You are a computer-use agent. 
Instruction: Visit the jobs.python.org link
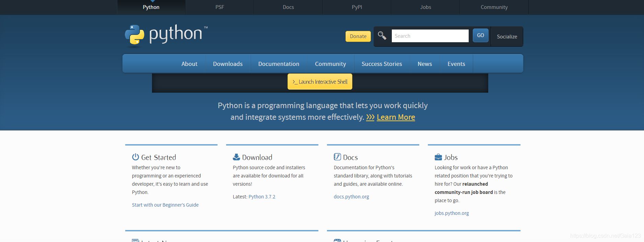click(452, 213)
